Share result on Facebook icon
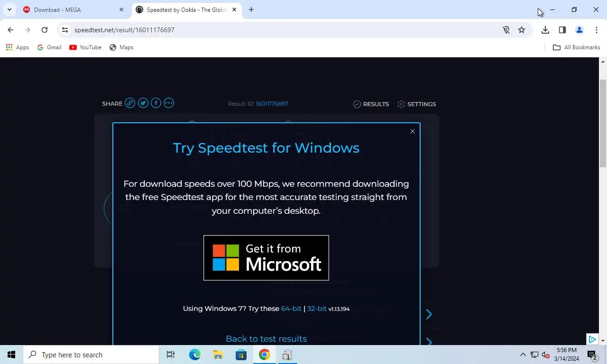Screen dimensions: 607x364 point(156,103)
